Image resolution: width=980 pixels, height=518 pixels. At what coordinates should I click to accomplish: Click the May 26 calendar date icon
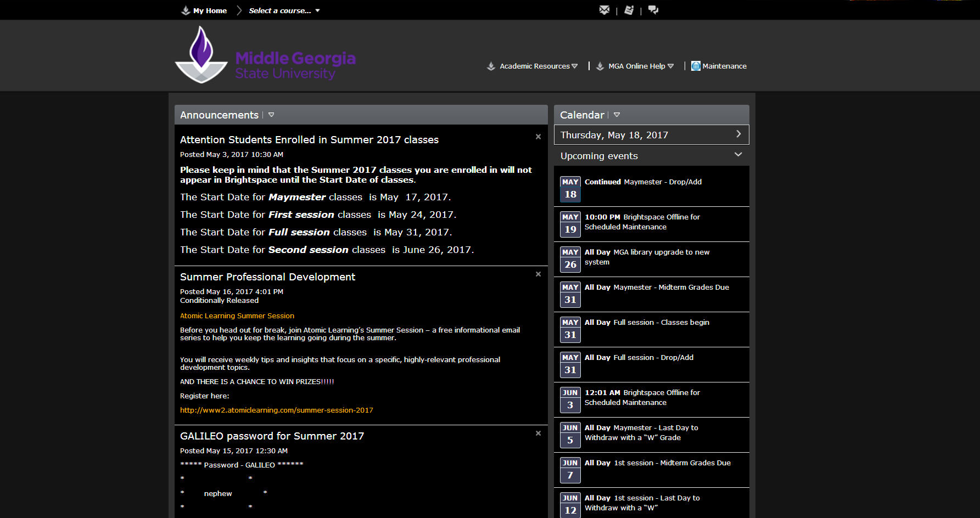(570, 259)
